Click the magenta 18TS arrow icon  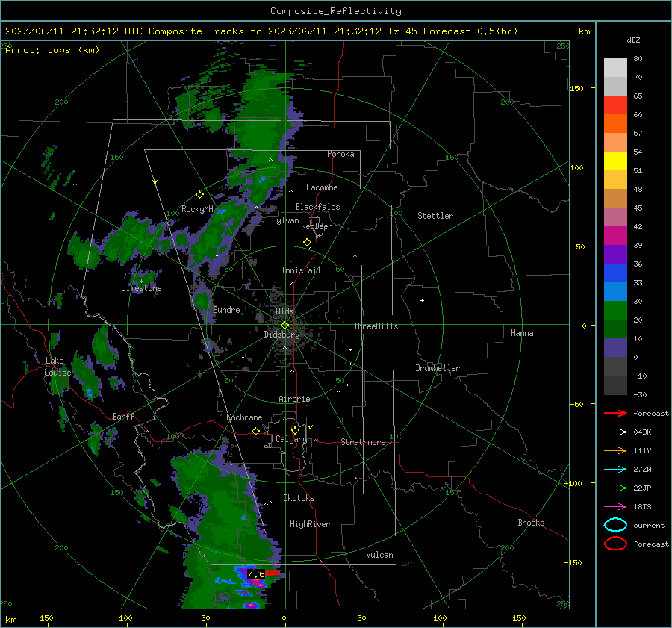615,507
